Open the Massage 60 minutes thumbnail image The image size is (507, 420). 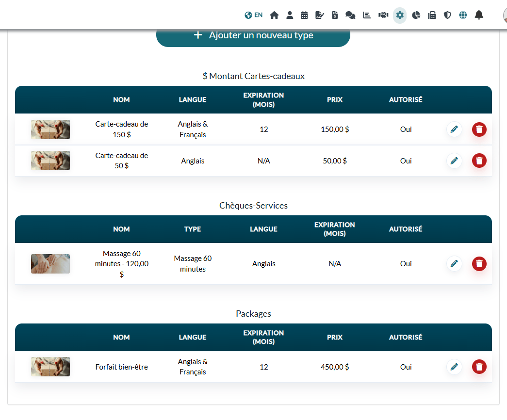50,264
